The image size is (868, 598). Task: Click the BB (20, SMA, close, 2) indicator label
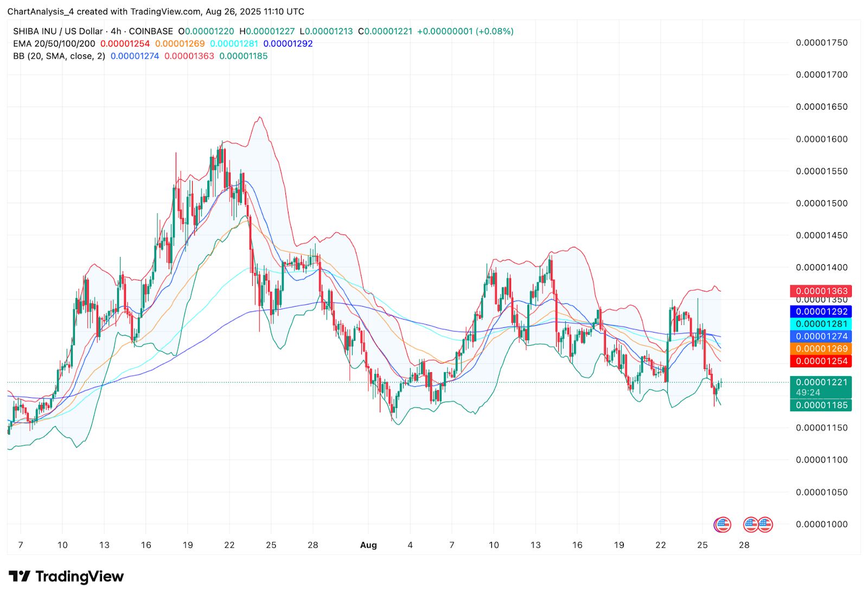pyautogui.click(x=59, y=56)
